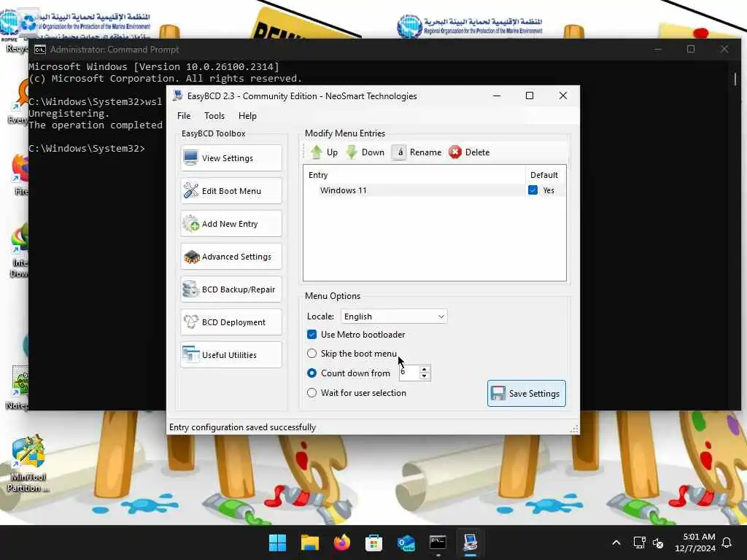Open BCD Backup/Repair section
Image resolution: width=747 pixels, height=560 pixels.
click(231, 289)
